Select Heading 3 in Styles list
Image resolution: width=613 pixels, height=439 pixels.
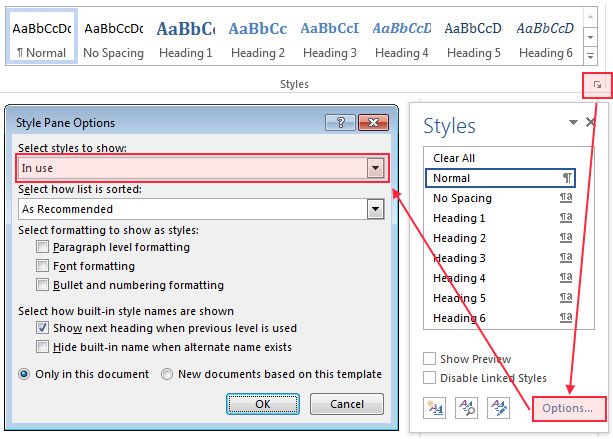(459, 258)
